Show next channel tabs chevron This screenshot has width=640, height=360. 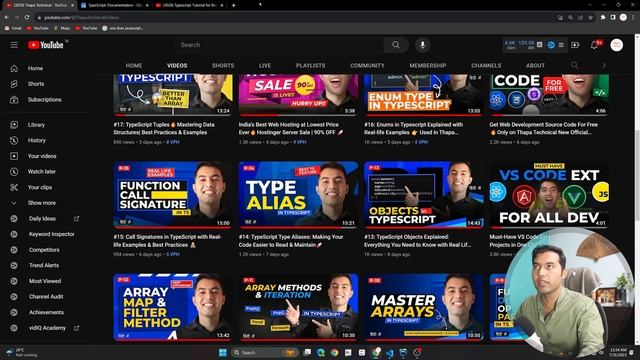[x=604, y=65]
